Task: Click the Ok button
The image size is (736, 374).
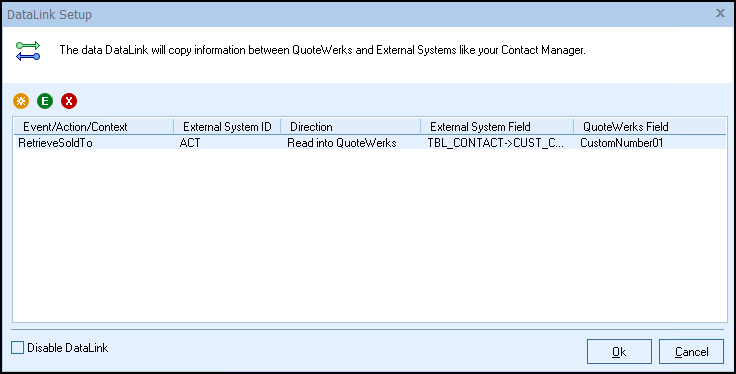Action: (x=619, y=351)
